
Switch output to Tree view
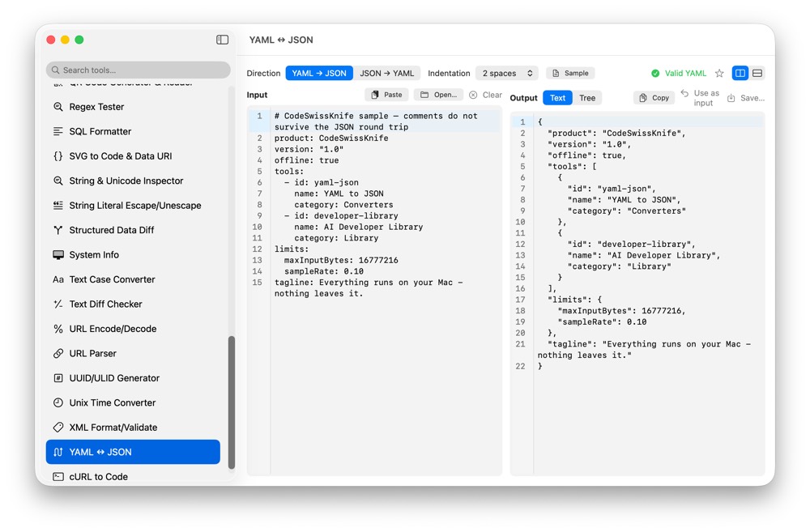586,98
